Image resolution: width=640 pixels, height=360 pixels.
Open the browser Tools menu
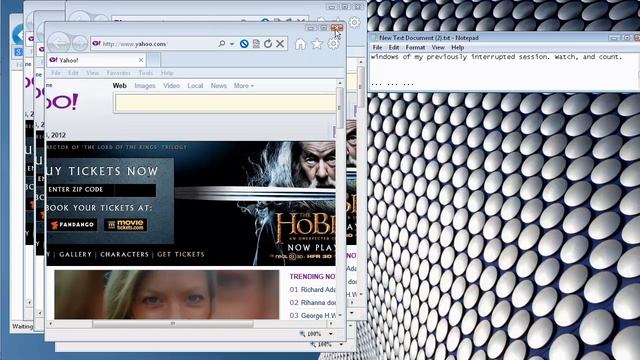[x=146, y=73]
